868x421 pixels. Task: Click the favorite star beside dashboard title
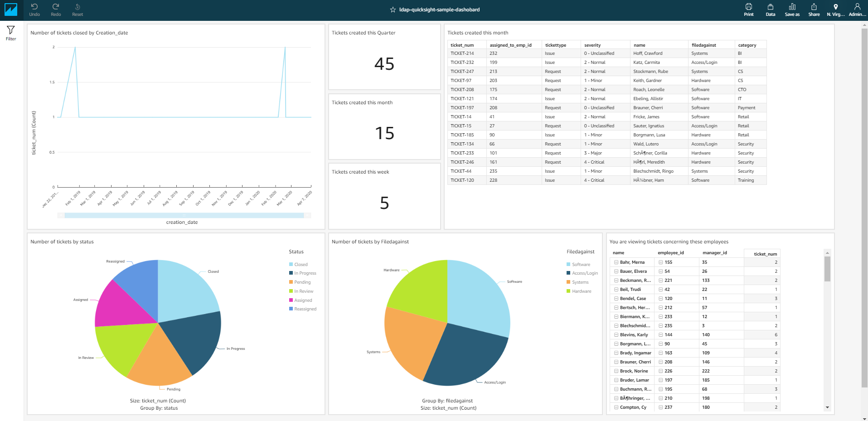(x=393, y=10)
